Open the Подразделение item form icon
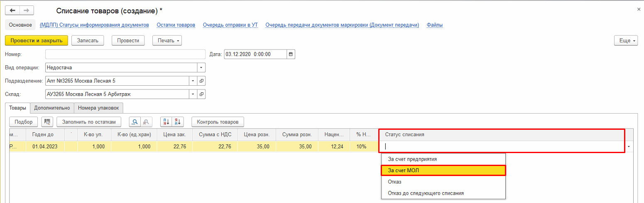 pos(201,81)
